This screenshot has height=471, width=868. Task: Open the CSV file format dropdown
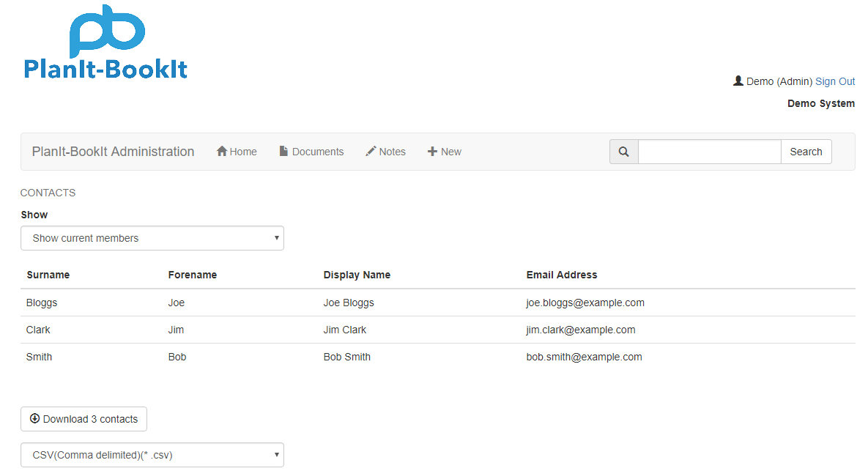[152, 455]
